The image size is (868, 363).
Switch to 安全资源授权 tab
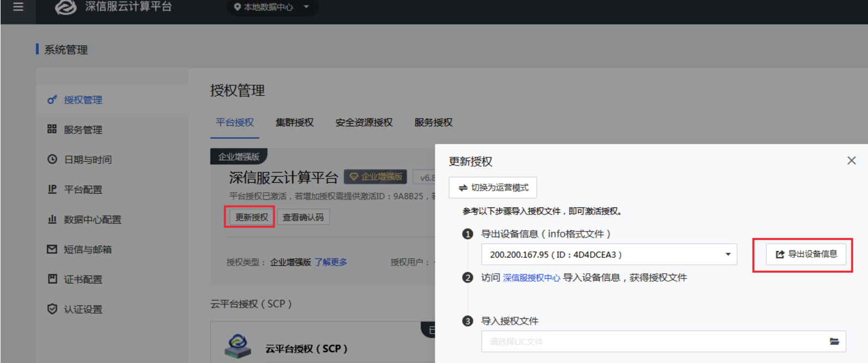[x=363, y=122]
